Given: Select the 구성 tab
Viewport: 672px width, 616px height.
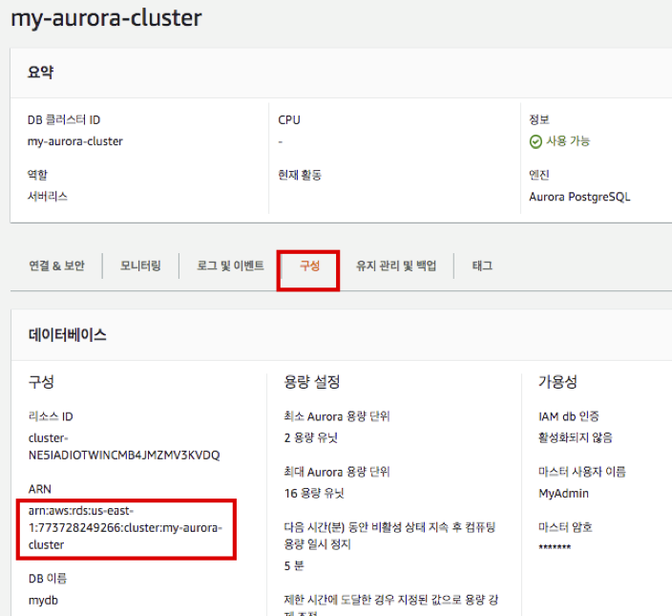Looking at the screenshot, I should tap(309, 266).
